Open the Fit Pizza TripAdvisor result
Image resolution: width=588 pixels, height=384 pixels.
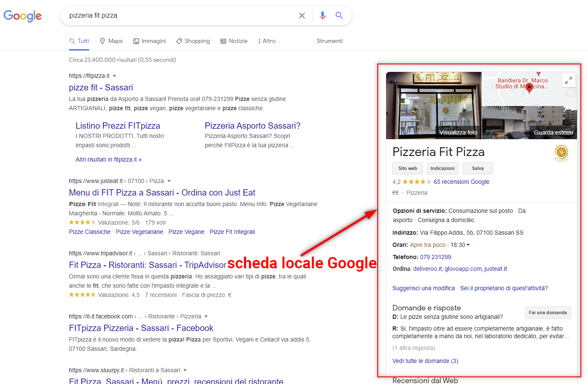pos(148,265)
